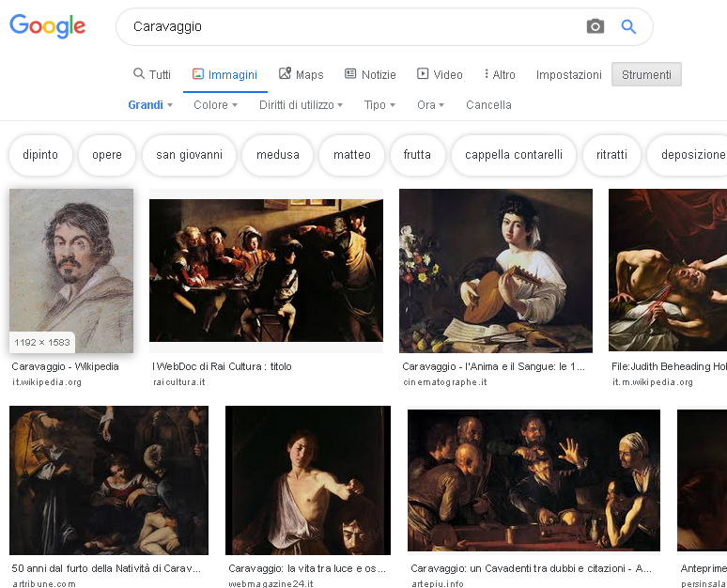Open the Caravaggio portrait drawing thumbnail
The image size is (727, 588).
pos(71,271)
